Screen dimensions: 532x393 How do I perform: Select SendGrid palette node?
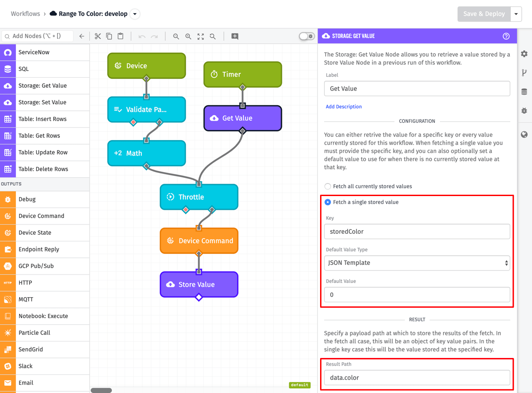(45, 350)
